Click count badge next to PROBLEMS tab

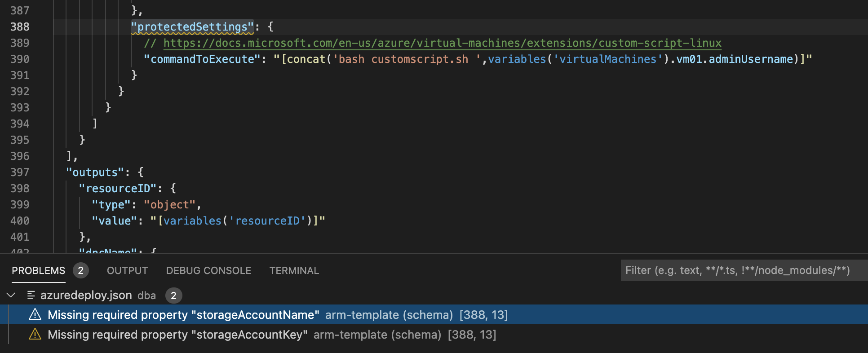coord(81,270)
